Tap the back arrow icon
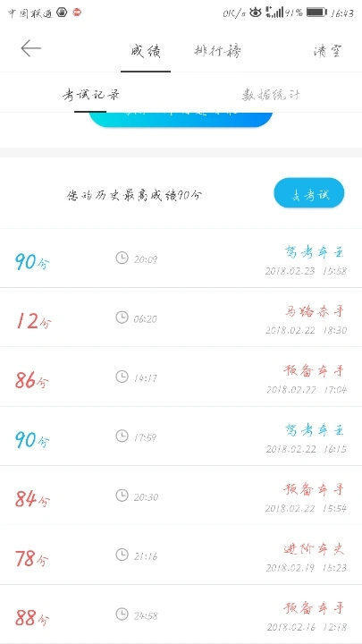Viewport: 362px width, 644px height. coord(30,48)
